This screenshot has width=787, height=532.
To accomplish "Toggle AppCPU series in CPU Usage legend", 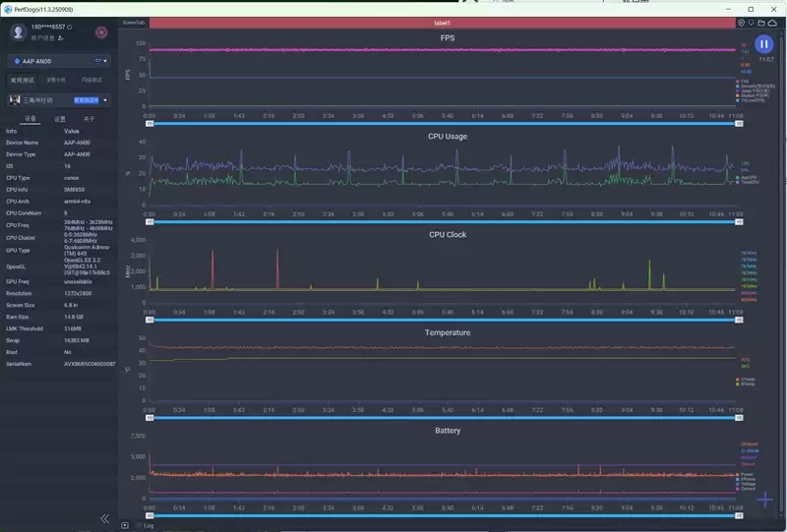I will tap(744, 177).
